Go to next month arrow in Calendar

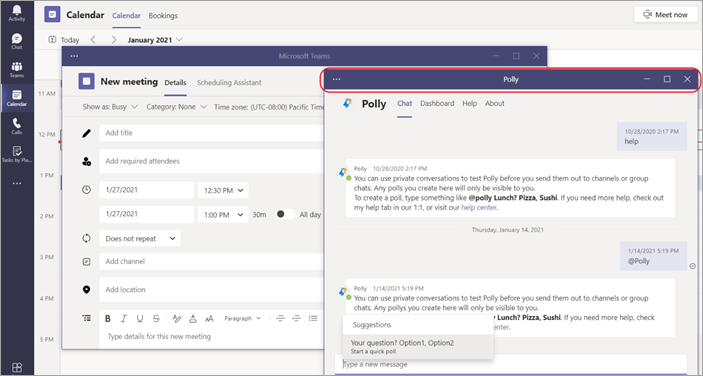pyautogui.click(x=114, y=40)
